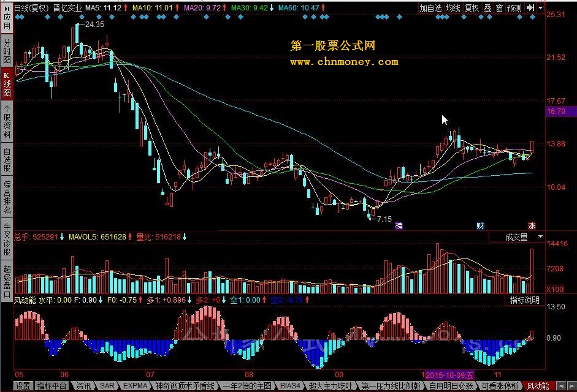Click the 风动能 indicator name label

(x=25, y=300)
